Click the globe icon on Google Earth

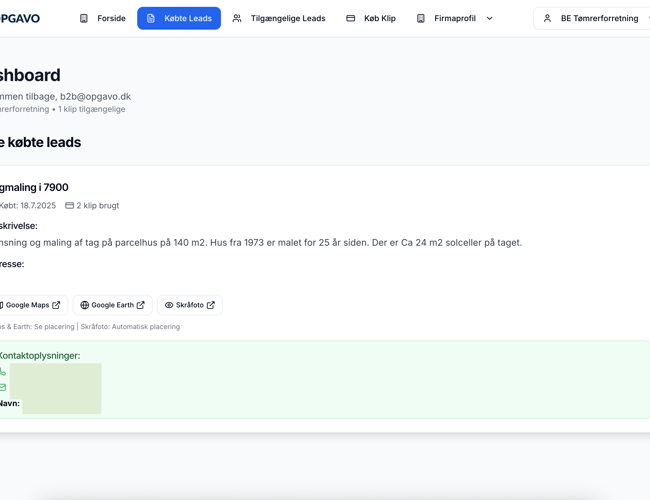(85, 305)
